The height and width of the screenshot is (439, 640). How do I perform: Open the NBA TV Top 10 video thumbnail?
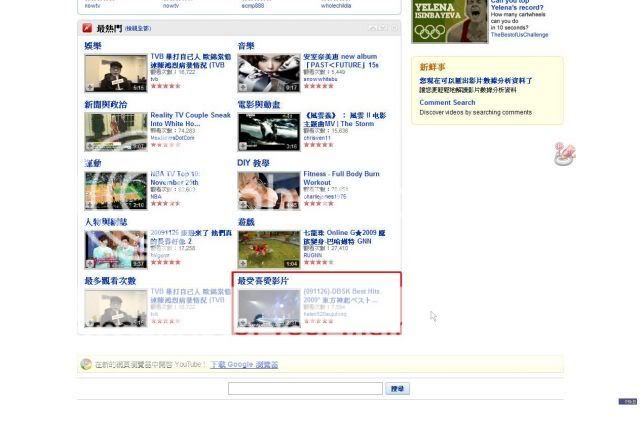click(x=116, y=189)
